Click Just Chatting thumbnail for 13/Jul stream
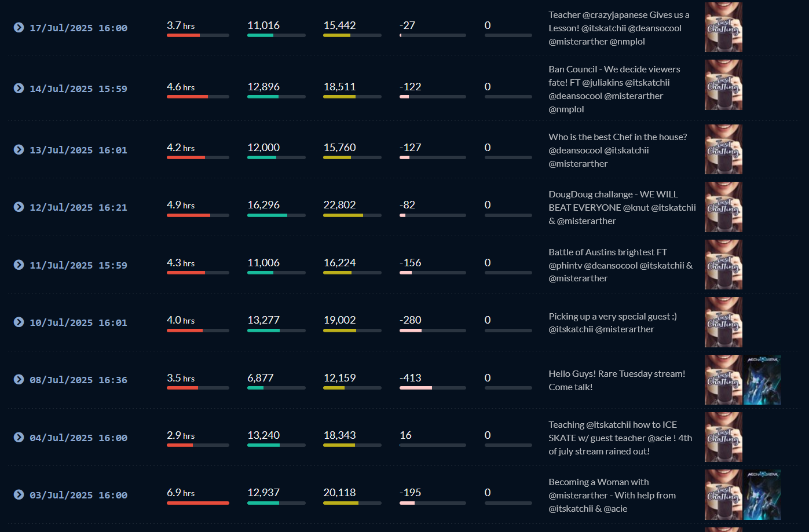 [x=723, y=149]
